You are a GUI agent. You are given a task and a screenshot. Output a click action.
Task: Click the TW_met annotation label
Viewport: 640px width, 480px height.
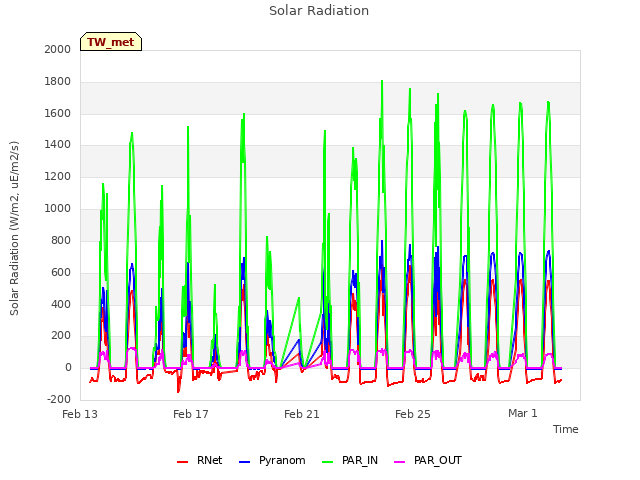click(x=111, y=42)
